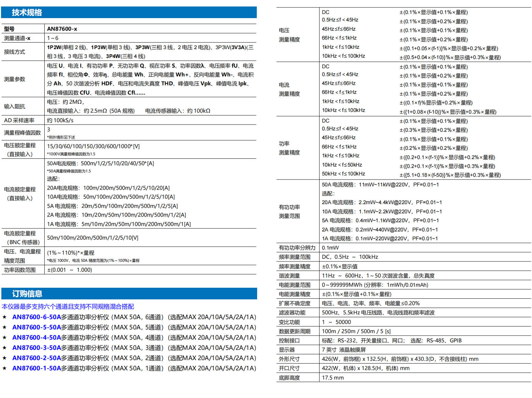
Task: Click the 功率测量精度 row label
Action: pos(290,148)
